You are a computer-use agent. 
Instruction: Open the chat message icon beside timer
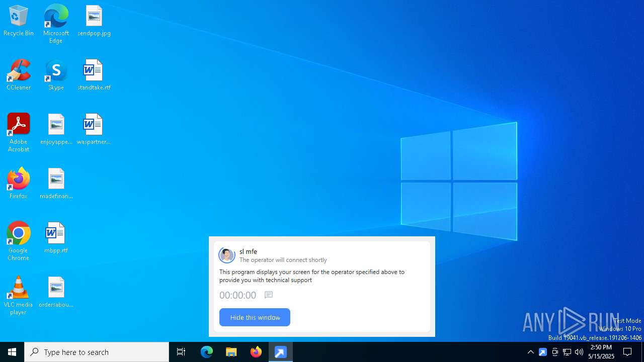(x=269, y=295)
